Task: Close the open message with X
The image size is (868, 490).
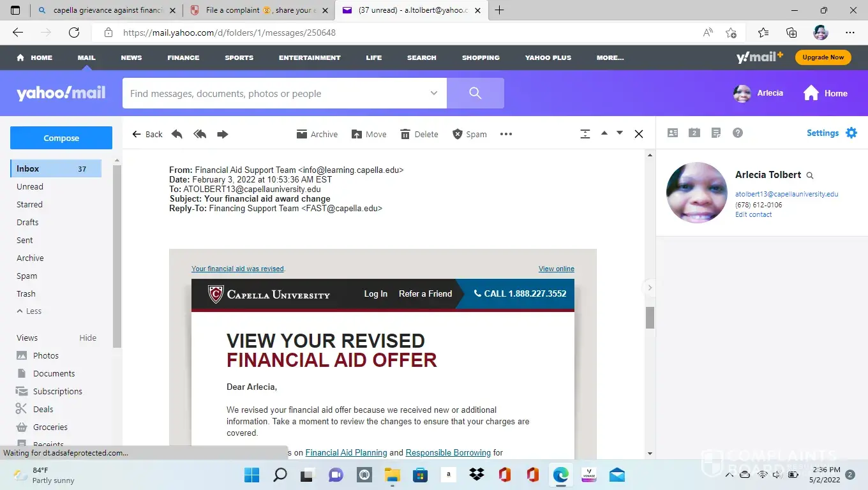Action: click(x=639, y=134)
